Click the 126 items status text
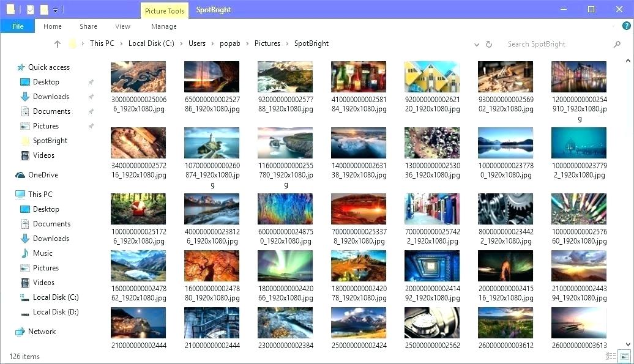The height and width of the screenshot is (364, 634). [24, 357]
